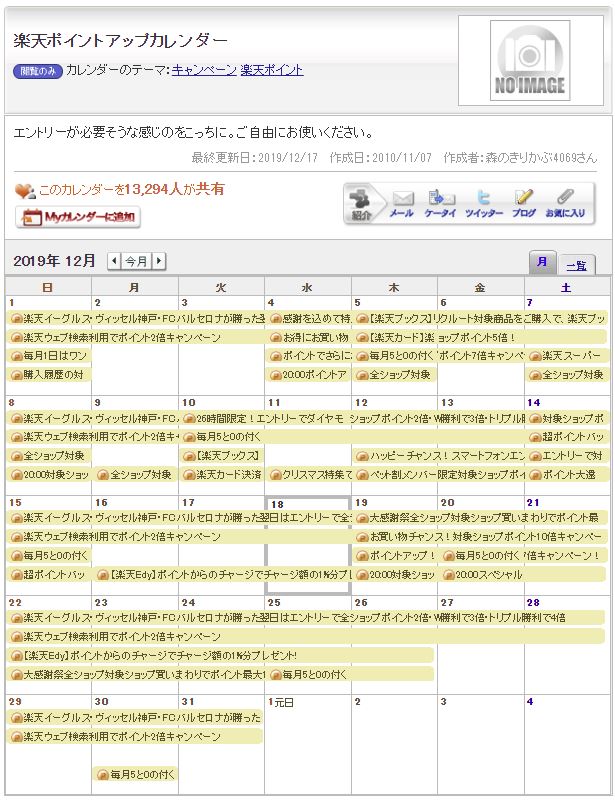Viewport: 615px width, 801px height.
Task: Jump to 今月 current month
Action: [136, 261]
